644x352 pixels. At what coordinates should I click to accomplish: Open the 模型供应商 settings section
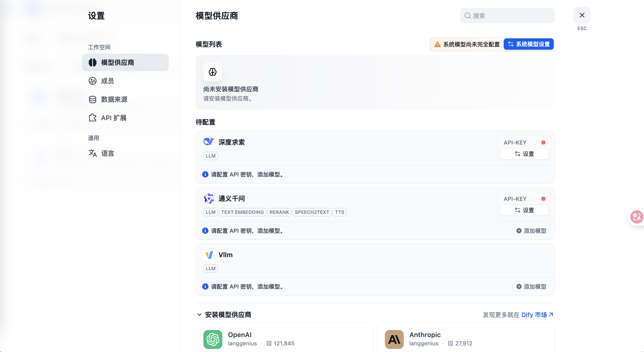[x=125, y=62]
